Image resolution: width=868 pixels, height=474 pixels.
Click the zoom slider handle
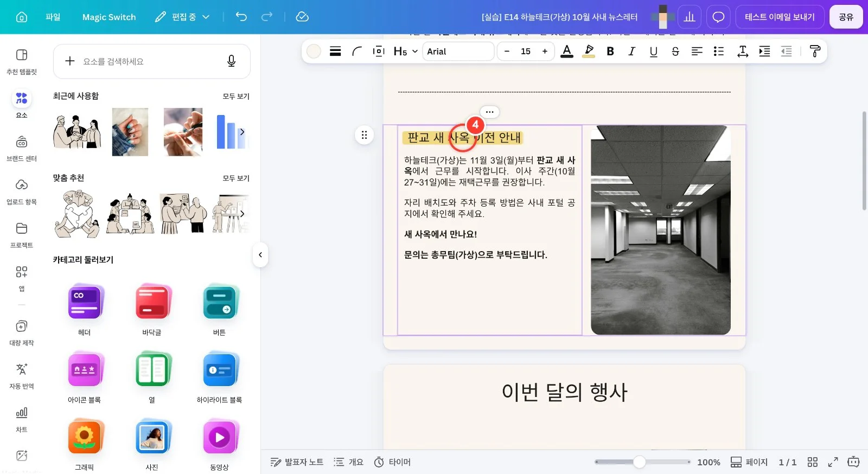[640, 462]
